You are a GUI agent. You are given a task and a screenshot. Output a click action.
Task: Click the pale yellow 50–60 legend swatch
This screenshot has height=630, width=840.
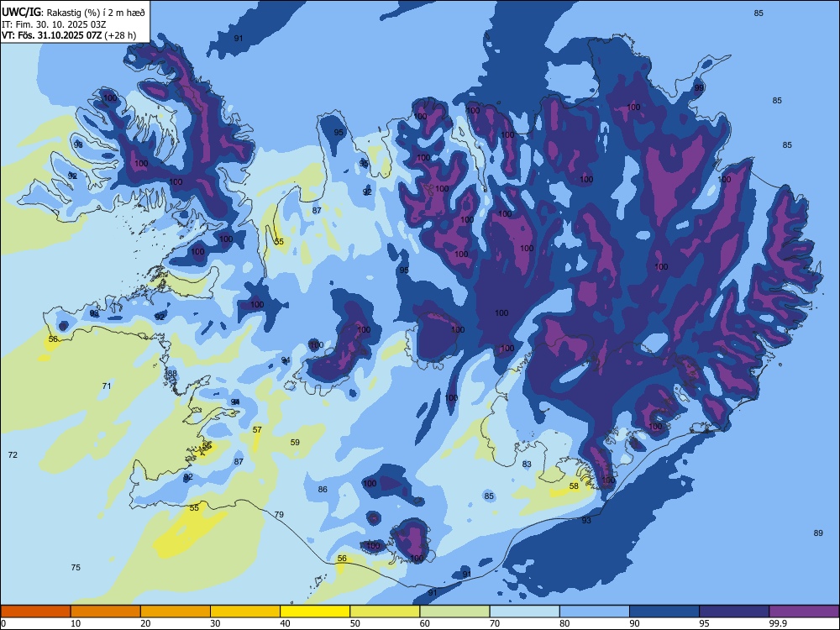[x=385, y=612]
